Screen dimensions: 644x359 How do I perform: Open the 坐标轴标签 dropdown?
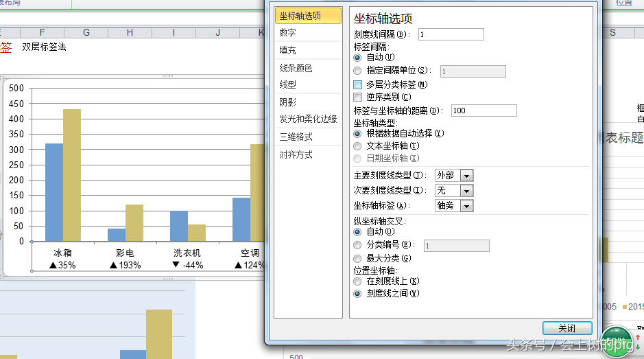(466, 206)
